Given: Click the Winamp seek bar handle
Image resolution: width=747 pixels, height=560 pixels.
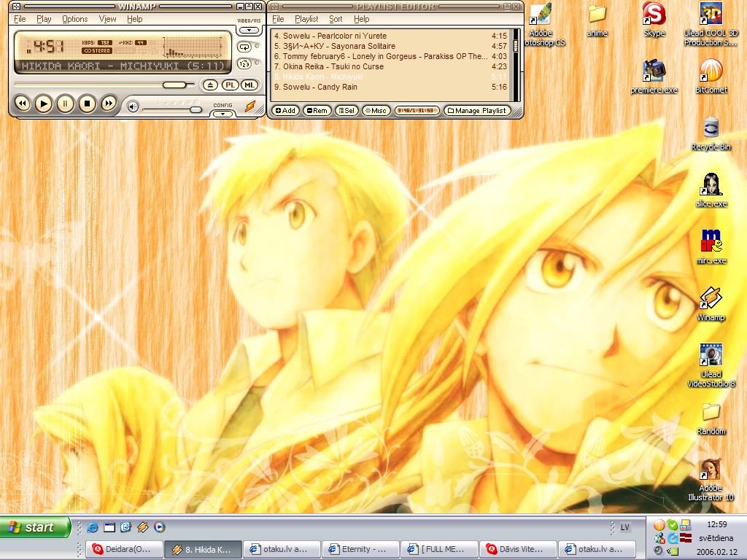Looking at the screenshot, I should coord(174,85).
